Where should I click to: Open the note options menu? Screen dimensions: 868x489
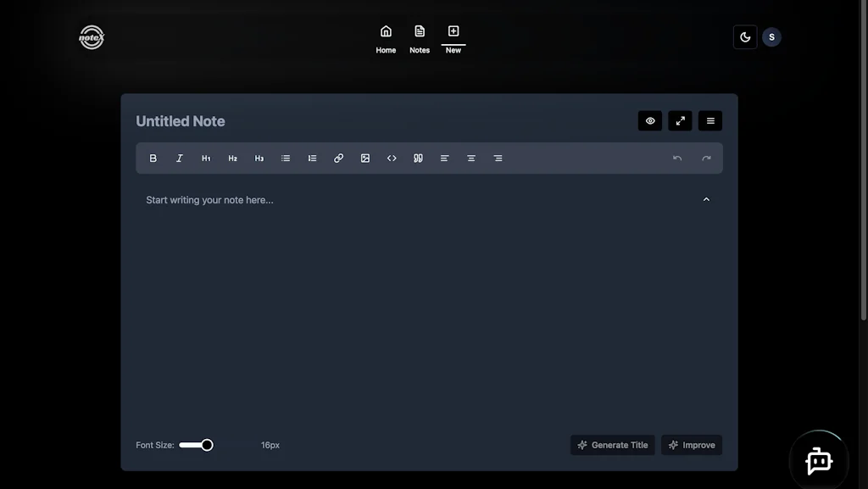point(710,120)
